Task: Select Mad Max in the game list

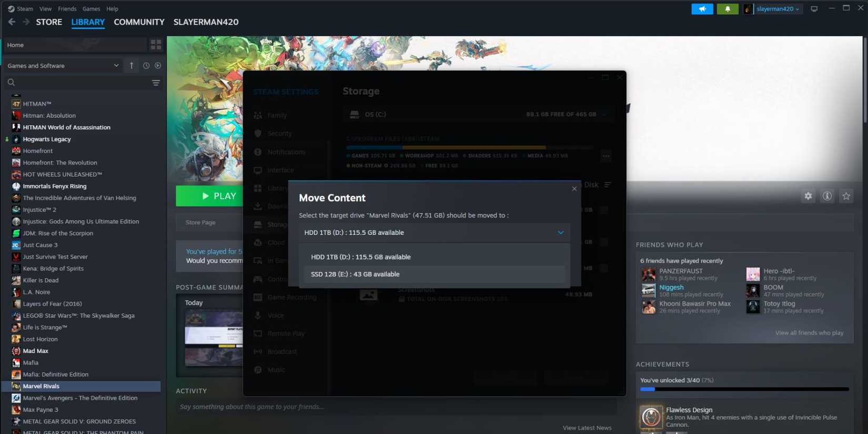Action: click(35, 351)
